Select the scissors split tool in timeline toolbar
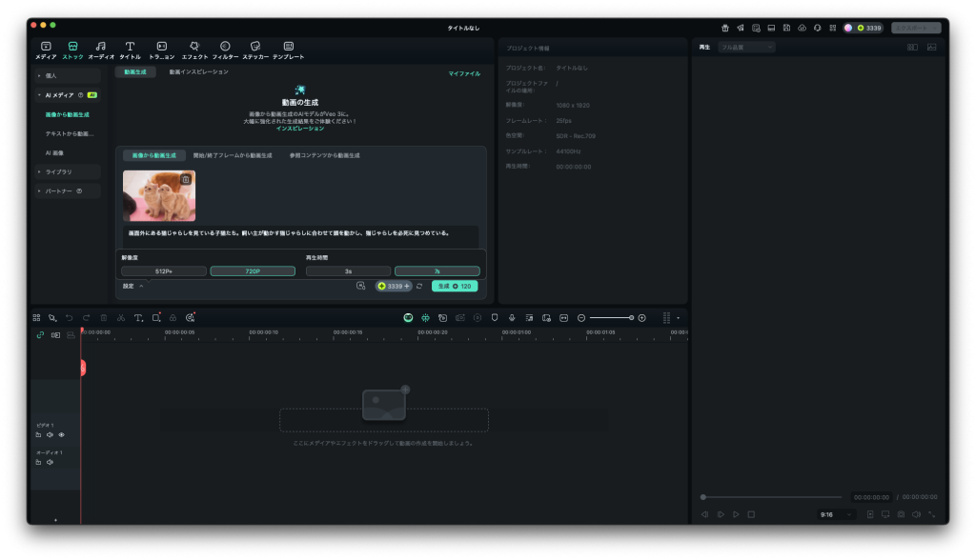The width and height of the screenshot is (976, 560). click(x=120, y=317)
